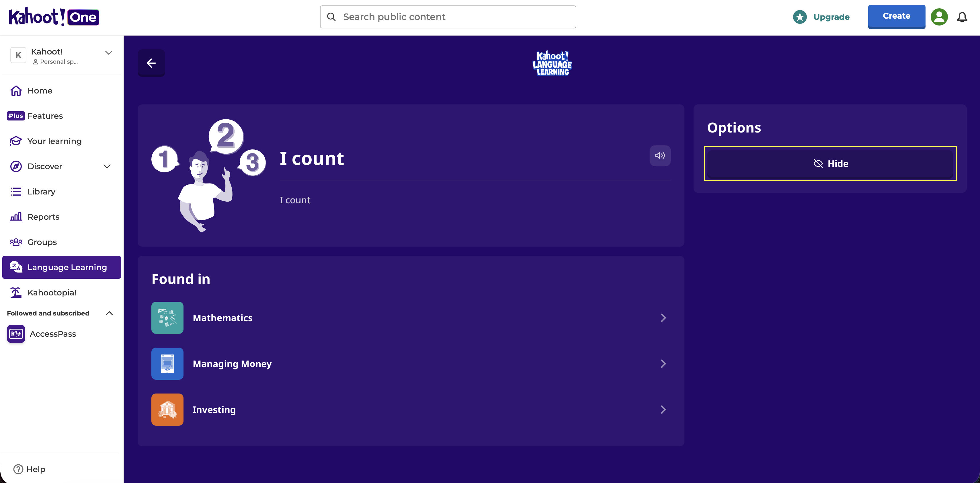Hide this phrase with Hide button
Image resolution: width=980 pixels, height=483 pixels.
tap(831, 164)
